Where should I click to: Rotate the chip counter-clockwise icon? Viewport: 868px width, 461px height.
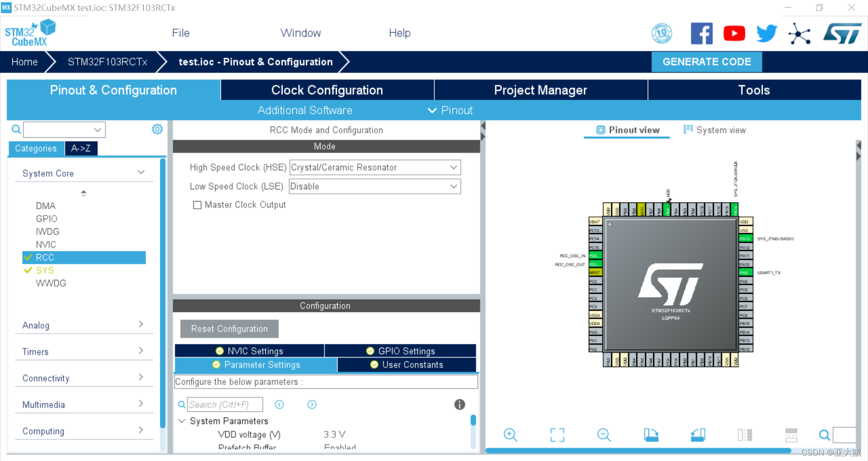(x=698, y=435)
